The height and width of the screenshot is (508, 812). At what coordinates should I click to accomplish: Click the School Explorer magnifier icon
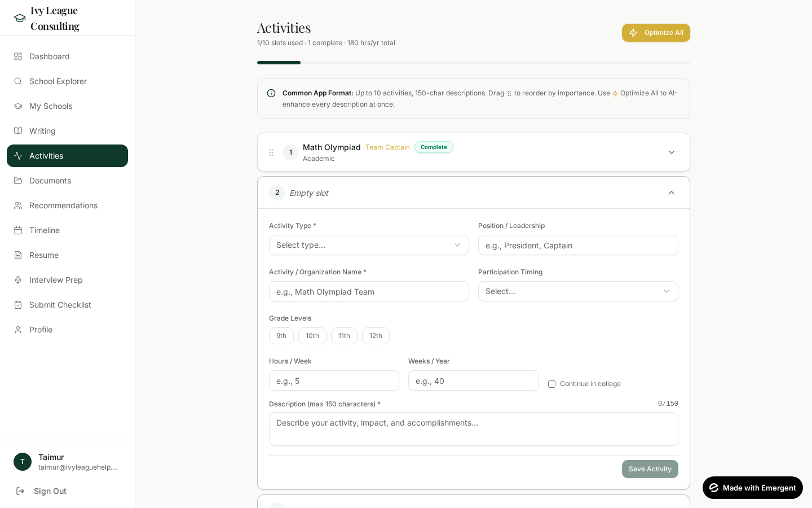click(18, 81)
